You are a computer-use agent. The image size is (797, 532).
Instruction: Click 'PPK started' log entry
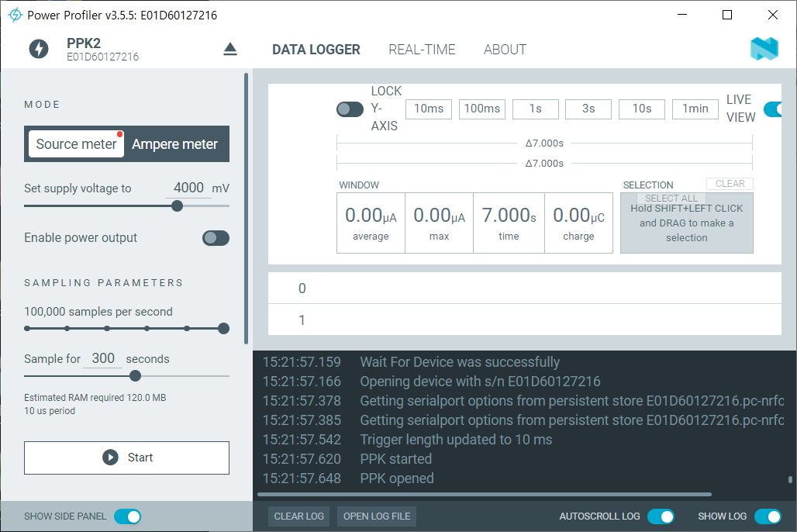point(396,459)
